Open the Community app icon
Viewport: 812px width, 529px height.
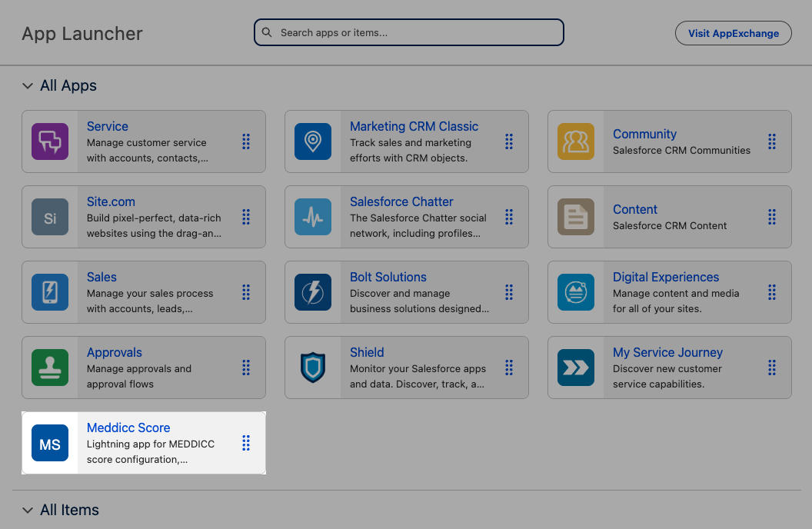(576, 141)
